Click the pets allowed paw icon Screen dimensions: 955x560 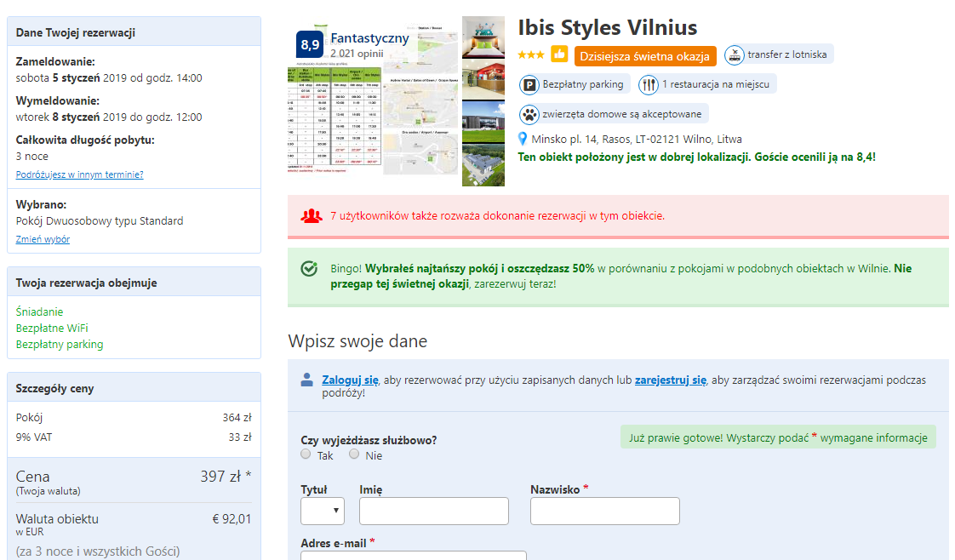point(529,114)
